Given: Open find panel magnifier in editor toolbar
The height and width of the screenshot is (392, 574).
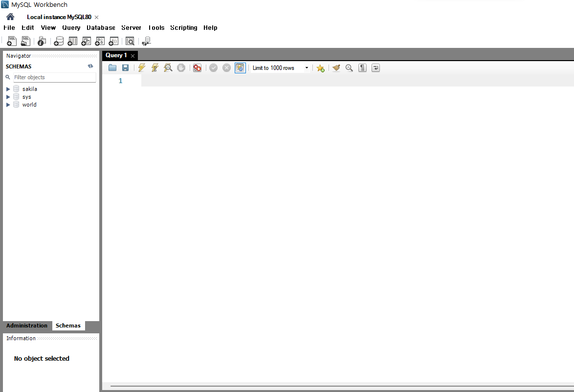Looking at the screenshot, I should coord(349,68).
